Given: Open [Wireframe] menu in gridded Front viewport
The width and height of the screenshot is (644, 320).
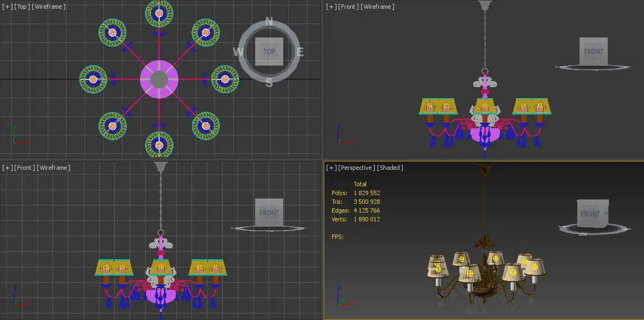Looking at the screenshot, I should 54,168.
